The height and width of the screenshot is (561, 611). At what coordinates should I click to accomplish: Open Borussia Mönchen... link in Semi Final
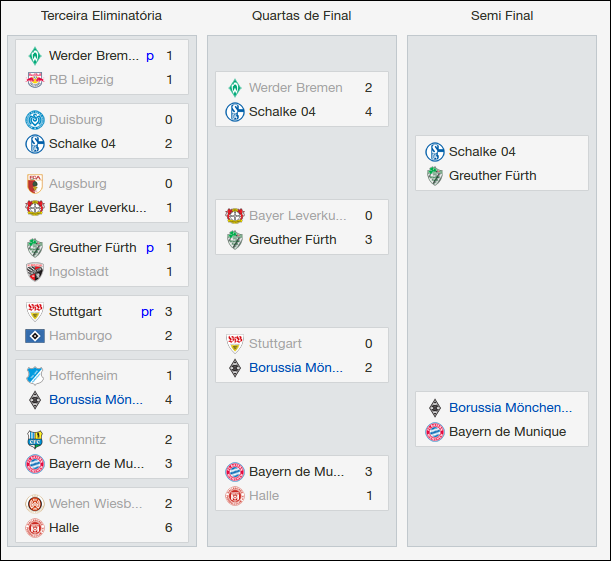tap(510, 408)
